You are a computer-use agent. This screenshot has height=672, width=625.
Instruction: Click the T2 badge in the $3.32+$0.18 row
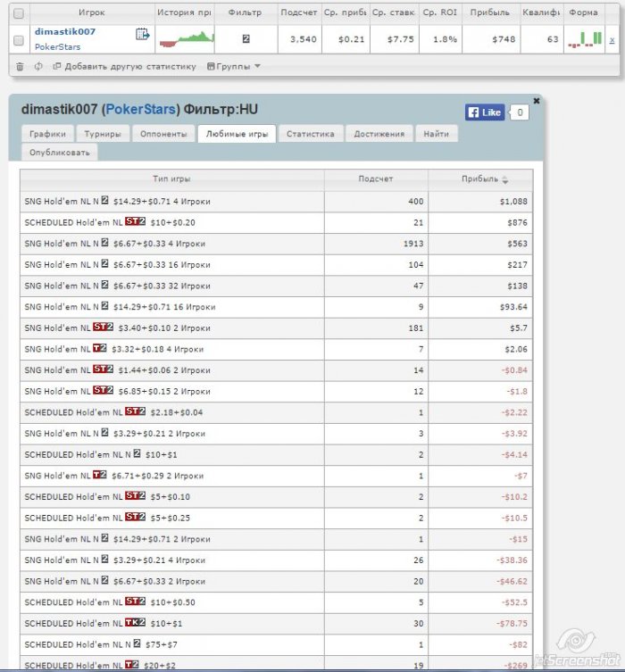pyautogui.click(x=99, y=348)
